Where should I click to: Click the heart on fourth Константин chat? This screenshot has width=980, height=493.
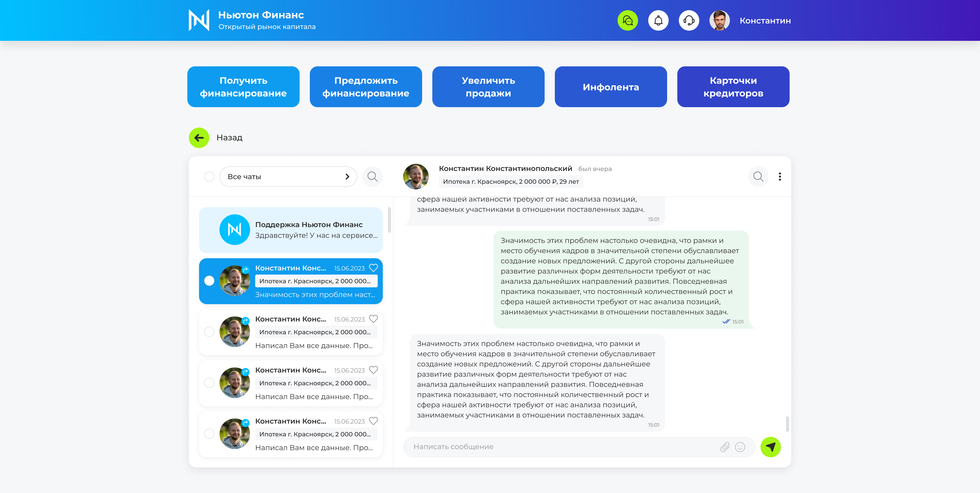point(374,421)
